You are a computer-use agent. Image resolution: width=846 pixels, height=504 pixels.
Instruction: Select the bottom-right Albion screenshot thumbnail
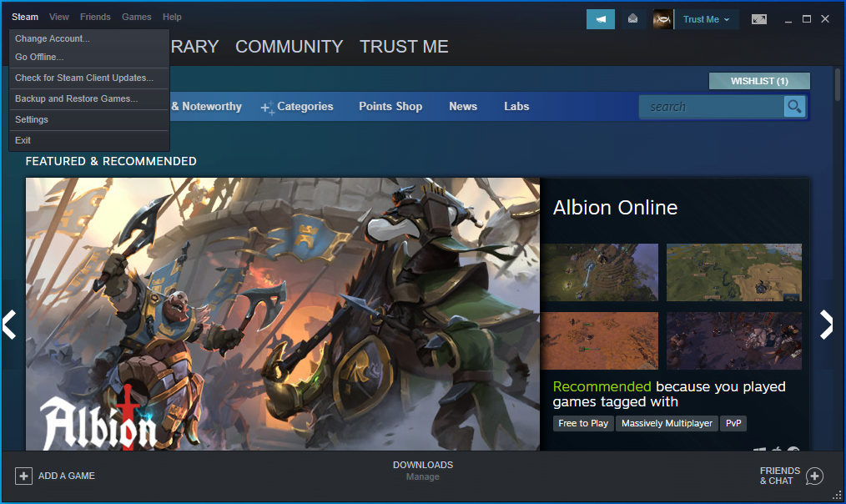(733, 341)
